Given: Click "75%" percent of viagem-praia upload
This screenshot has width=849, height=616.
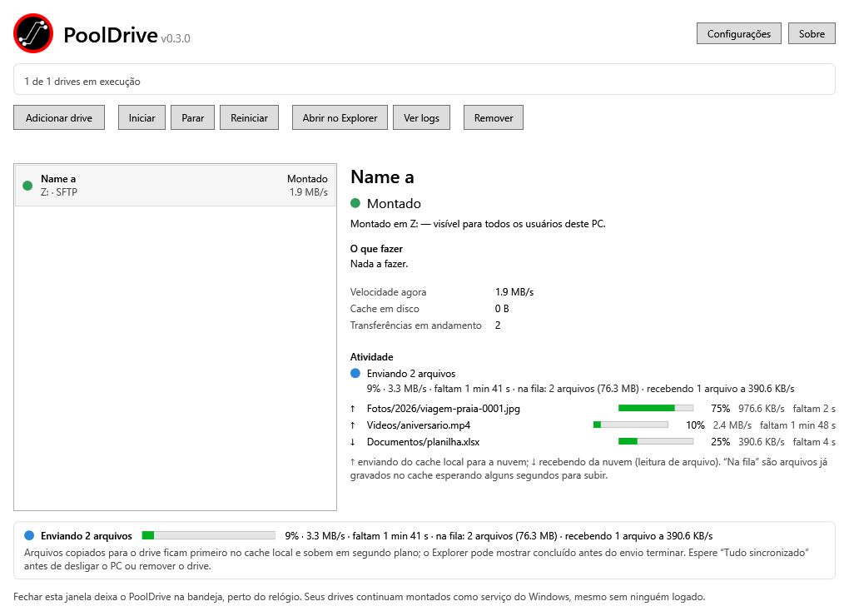Looking at the screenshot, I should [x=720, y=409].
